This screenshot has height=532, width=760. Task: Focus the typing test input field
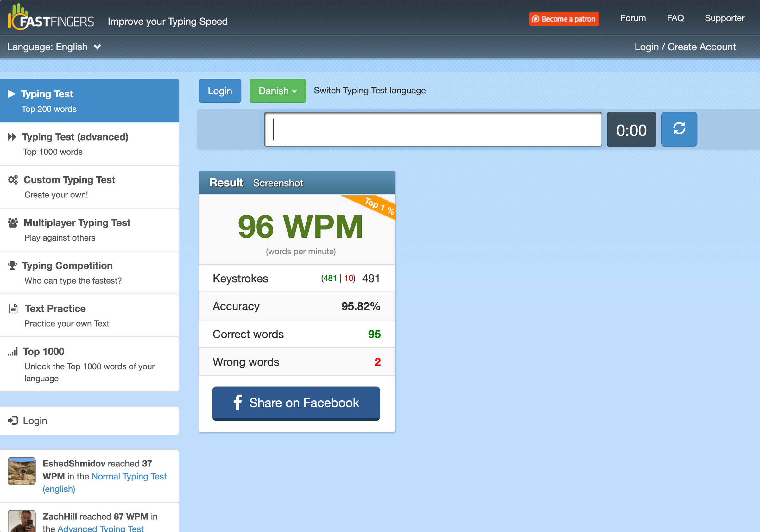pyautogui.click(x=432, y=129)
